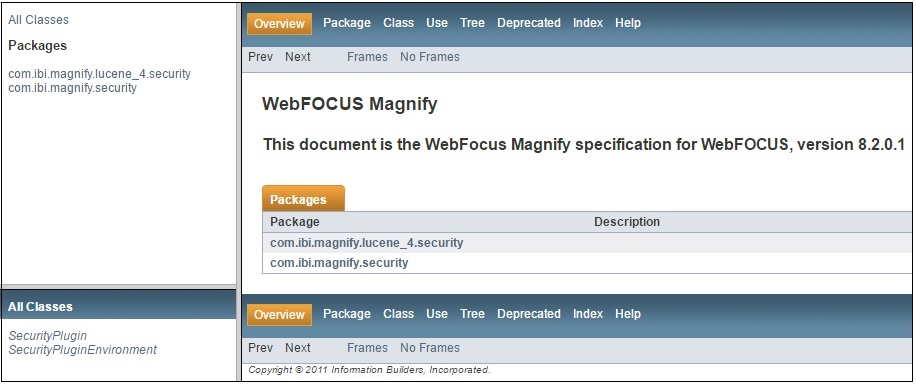Select the SecurityPlugin class link
This screenshot has width=916, height=384.
coord(47,335)
